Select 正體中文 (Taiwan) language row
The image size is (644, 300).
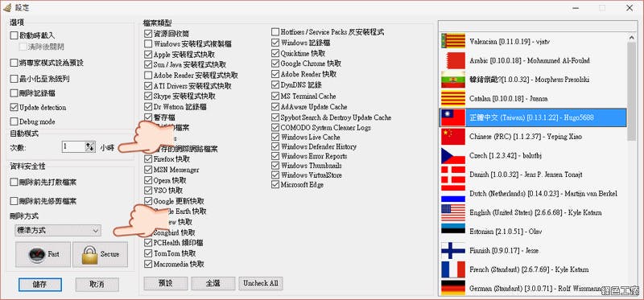533,117
